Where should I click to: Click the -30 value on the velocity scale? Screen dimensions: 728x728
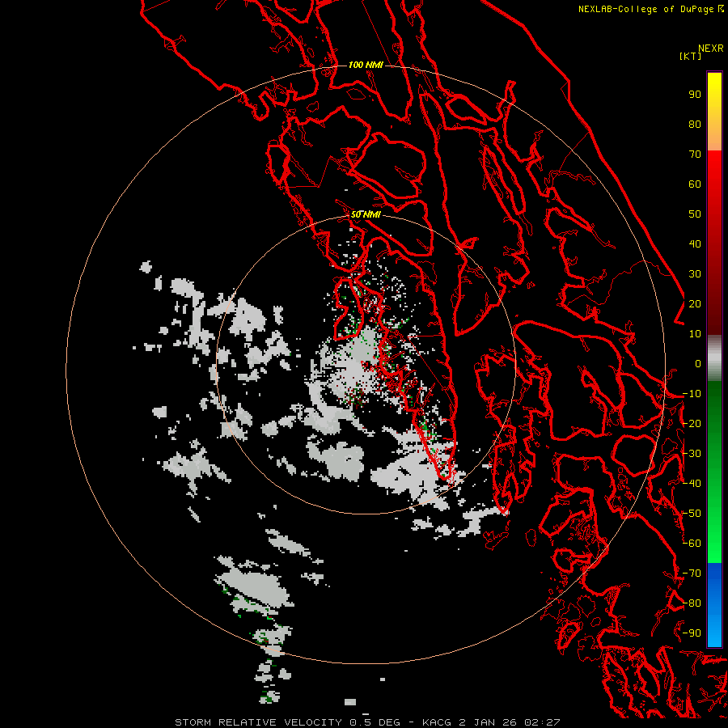coord(692,454)
